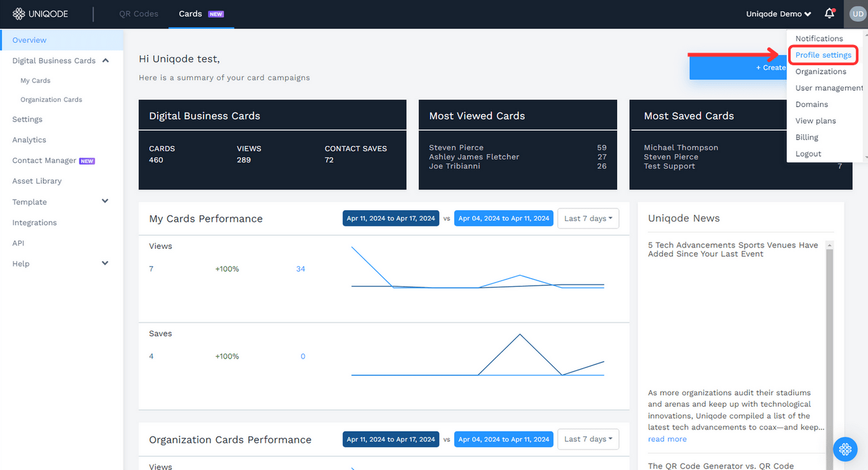
Task: Click the CARDS count 460
Action: tap(156, 160)
